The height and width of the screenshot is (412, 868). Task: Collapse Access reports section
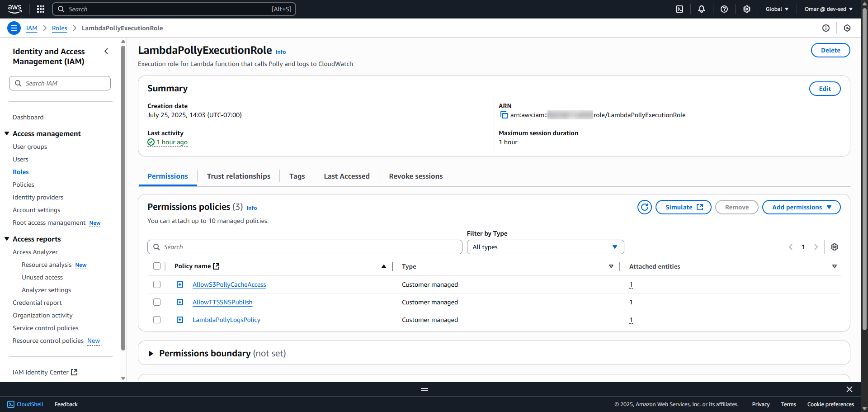pyautogui.click(x=7, y=239)
